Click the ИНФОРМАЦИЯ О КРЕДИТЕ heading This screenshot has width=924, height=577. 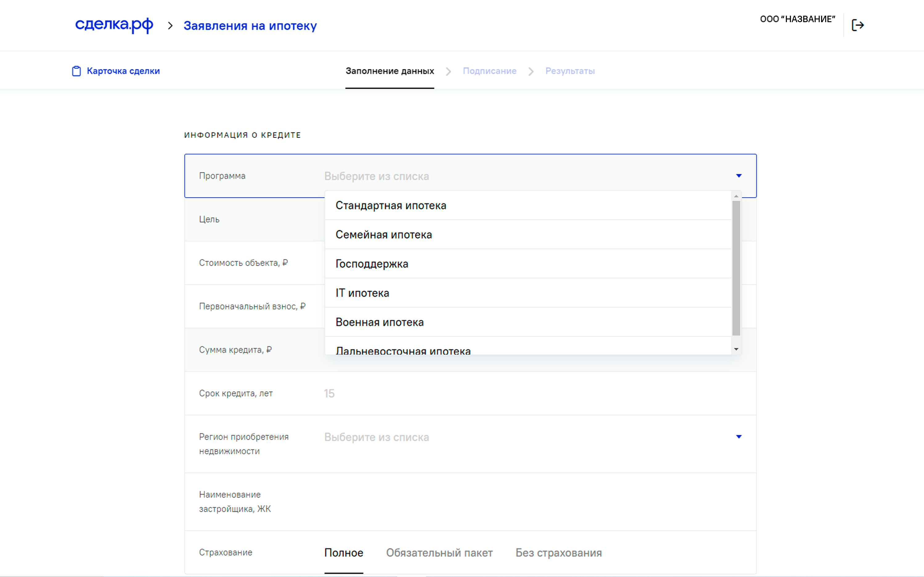coord(242,135)
